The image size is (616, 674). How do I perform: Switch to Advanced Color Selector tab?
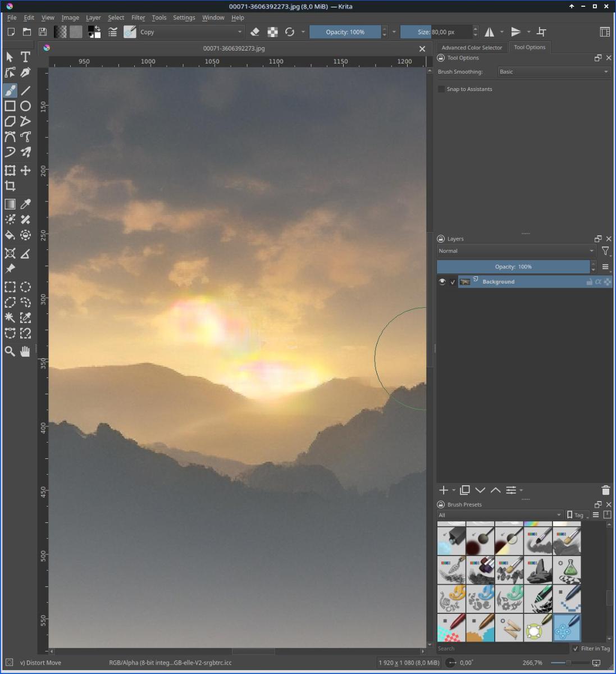click(472, 48)
